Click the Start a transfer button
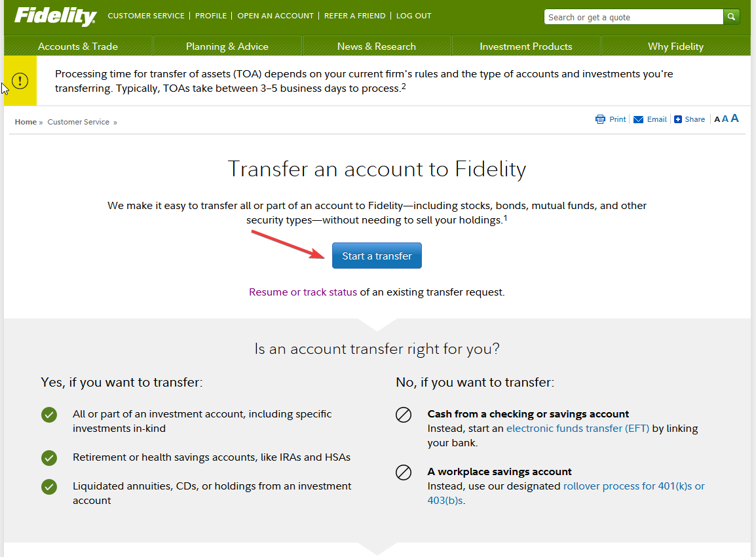 coord(377,256)
